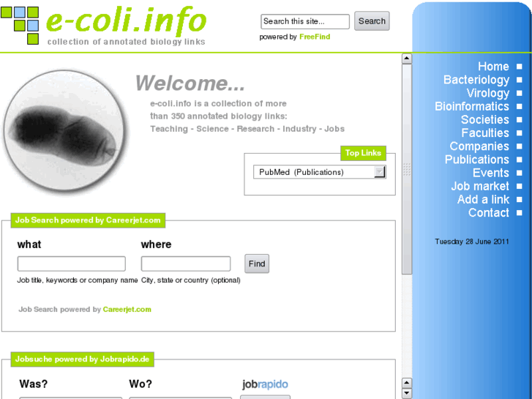Open the Top Links PubMed dropdown

click(319, 172)
